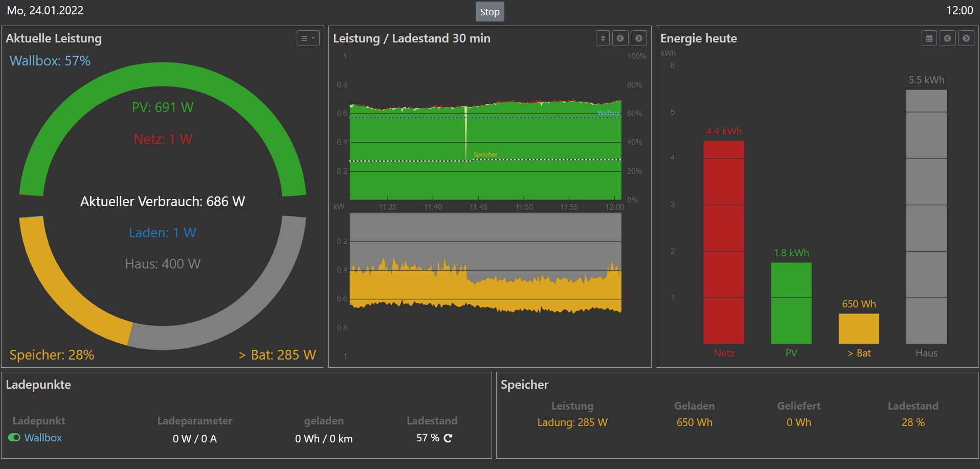Open the Aktuelle Leistung panel menu dropdown

coord(308,38)
